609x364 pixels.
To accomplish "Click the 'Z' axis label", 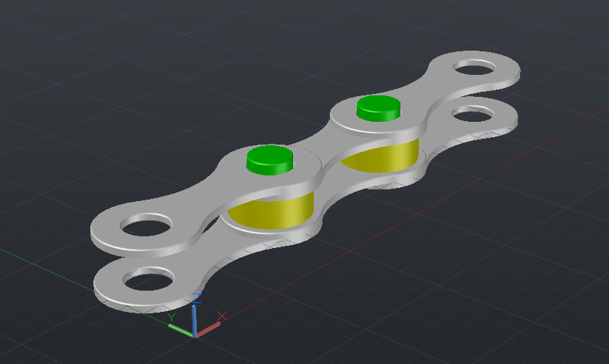I will [197, 299].
